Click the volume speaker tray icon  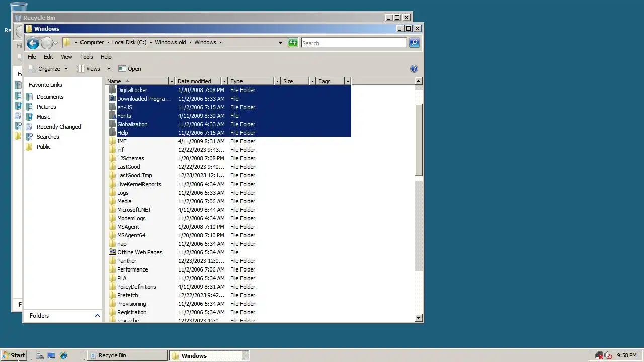[x=608, y=355]
